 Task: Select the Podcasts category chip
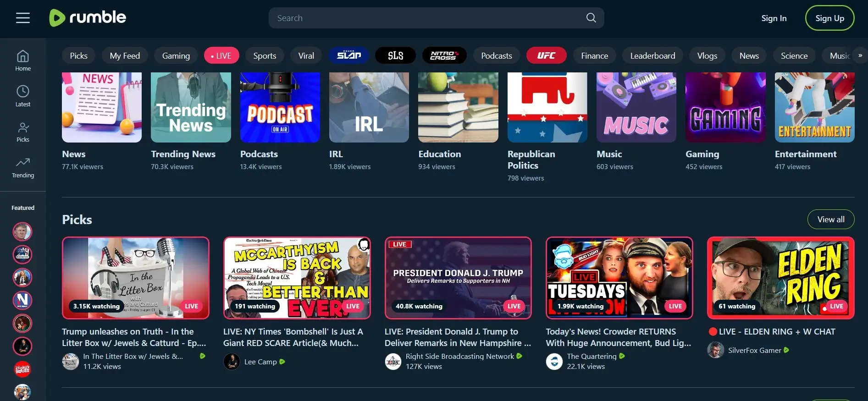497,55
